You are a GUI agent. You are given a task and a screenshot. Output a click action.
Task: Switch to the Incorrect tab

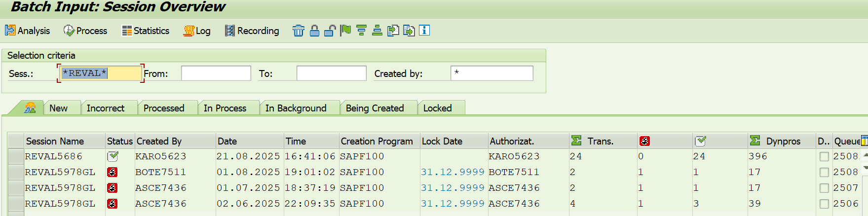point(106,108)
